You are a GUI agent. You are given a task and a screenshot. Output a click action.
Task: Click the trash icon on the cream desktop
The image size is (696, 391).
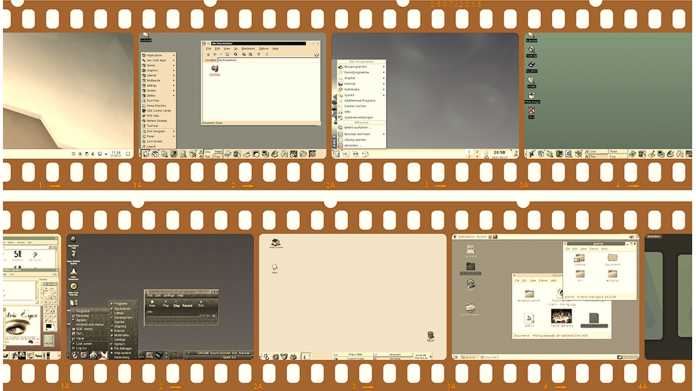430,336
